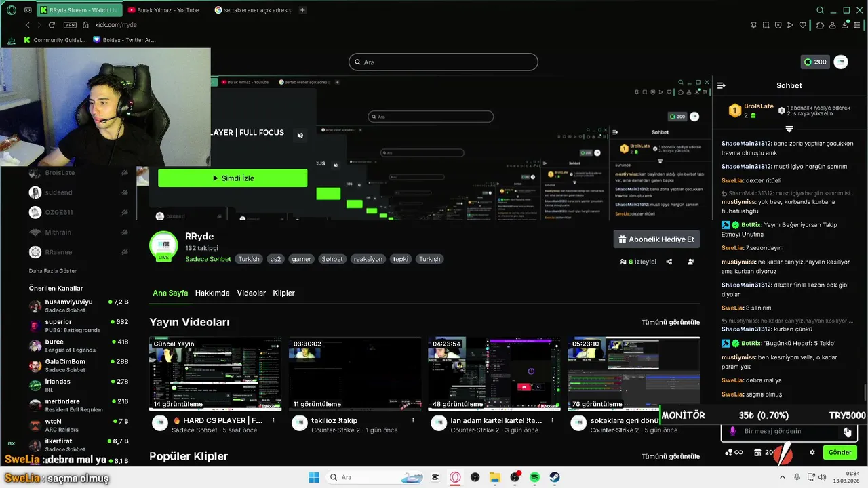Open GX Corner gamepad icon
The width and height of the screenshot is (868, 488).
pos(28,10)
